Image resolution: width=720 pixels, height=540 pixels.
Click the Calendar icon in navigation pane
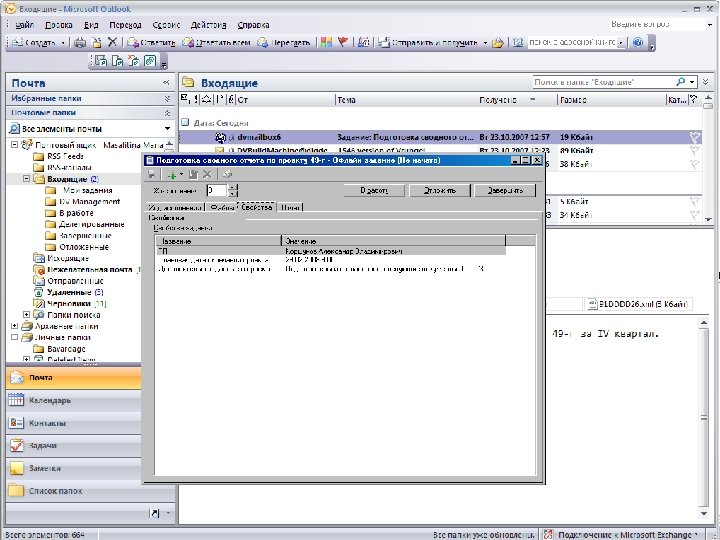pos(16,400)
